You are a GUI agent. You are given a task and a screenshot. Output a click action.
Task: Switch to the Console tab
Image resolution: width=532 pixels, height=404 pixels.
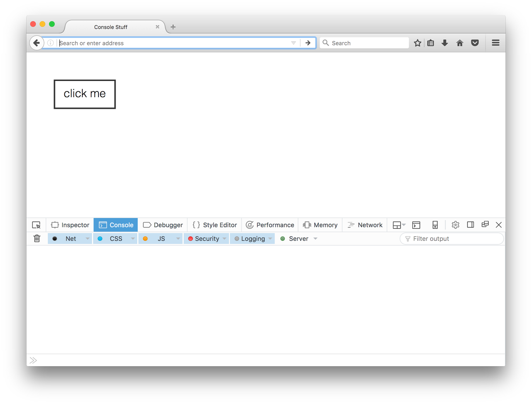[116, 225]
